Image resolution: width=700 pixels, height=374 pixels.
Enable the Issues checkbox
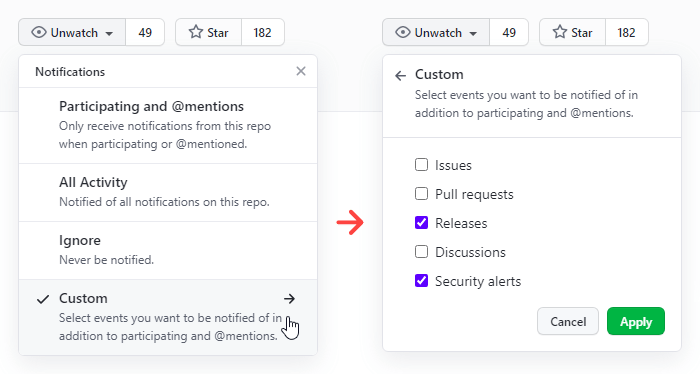[421, 165]
